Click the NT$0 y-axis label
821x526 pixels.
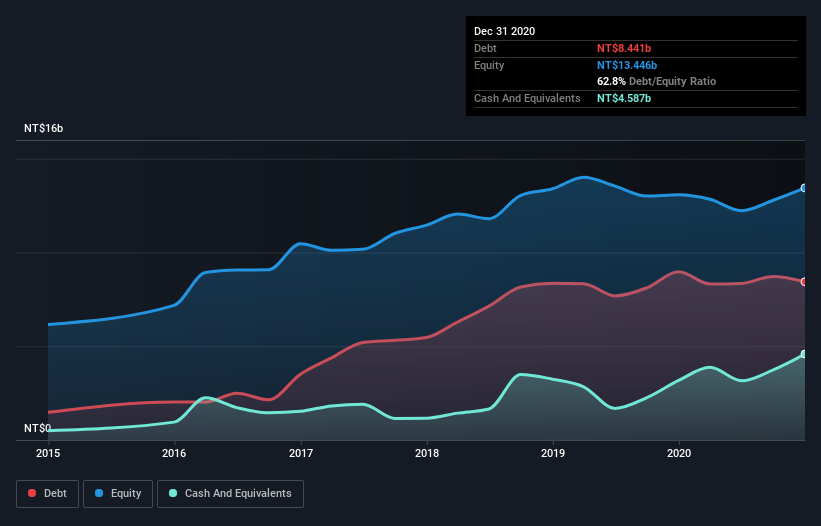coord(38,428)
